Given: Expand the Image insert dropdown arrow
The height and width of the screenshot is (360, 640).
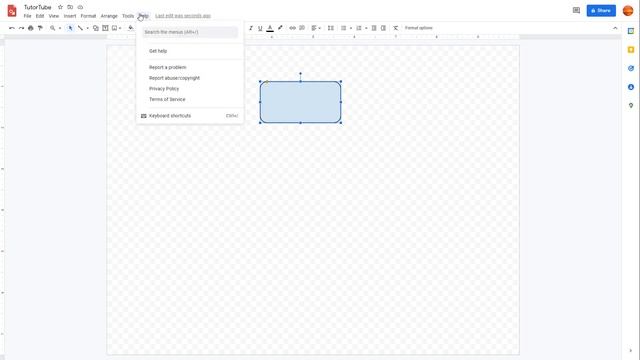Looking at the screenshot, I should (x=120, y=28).
